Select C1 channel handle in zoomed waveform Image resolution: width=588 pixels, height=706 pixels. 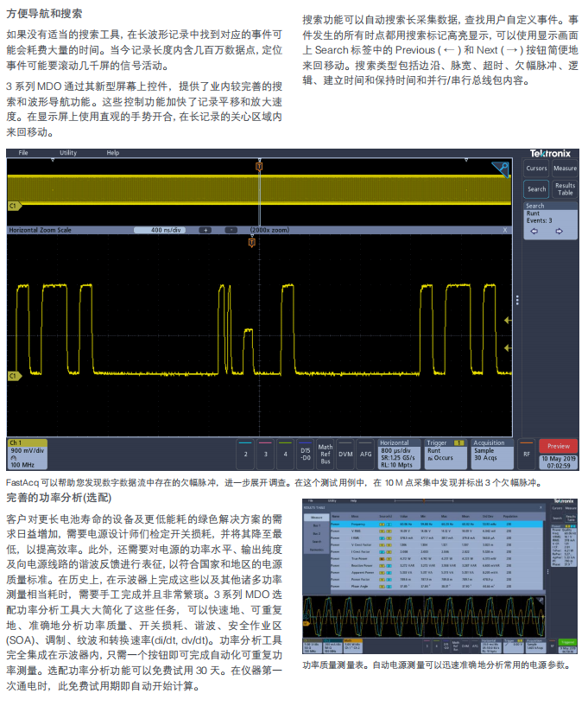click(14, 376)
